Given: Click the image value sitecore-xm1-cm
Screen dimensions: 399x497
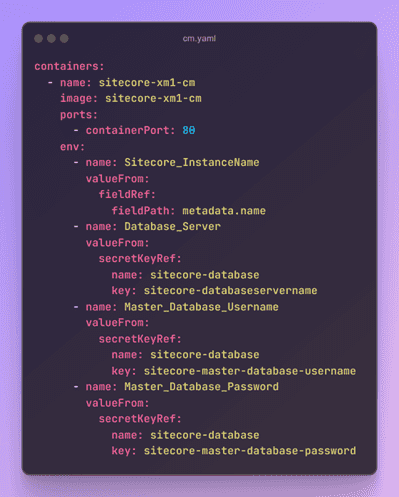Looking at the screenshot, I should click(x=153, y=98).
